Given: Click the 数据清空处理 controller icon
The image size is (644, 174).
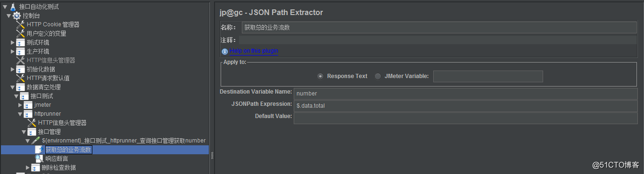Looking at the screenshot, I should 21,87.
